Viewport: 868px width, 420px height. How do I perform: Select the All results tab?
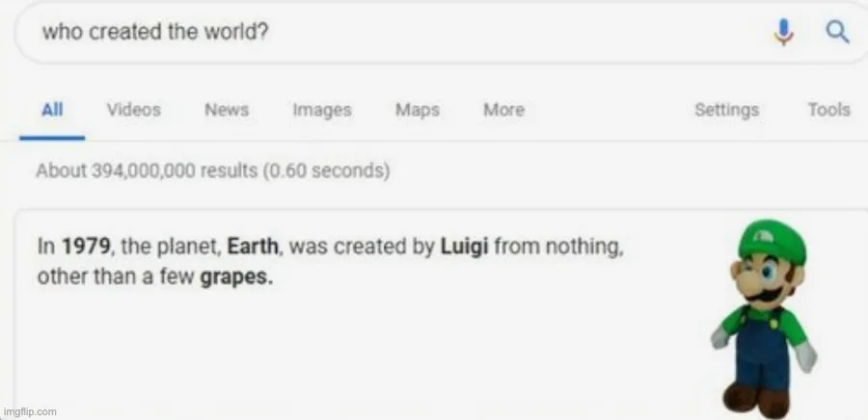click(x=52, y=110)
